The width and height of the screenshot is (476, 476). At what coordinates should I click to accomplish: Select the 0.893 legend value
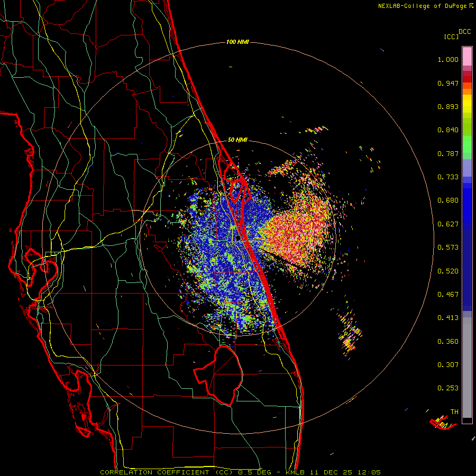(x=448, y=106)
